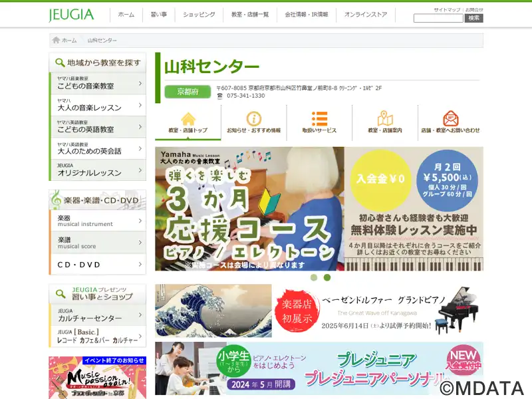Expand the CD・DVD chevron
Image resolution: width=532 pixels, height=399 pixels.
coord(140,264)
